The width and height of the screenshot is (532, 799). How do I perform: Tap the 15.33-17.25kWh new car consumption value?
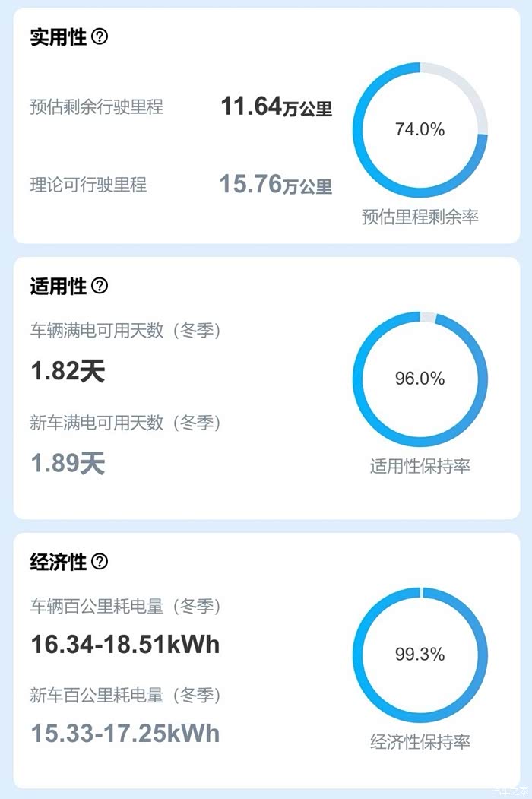click(x=125, y=733)
